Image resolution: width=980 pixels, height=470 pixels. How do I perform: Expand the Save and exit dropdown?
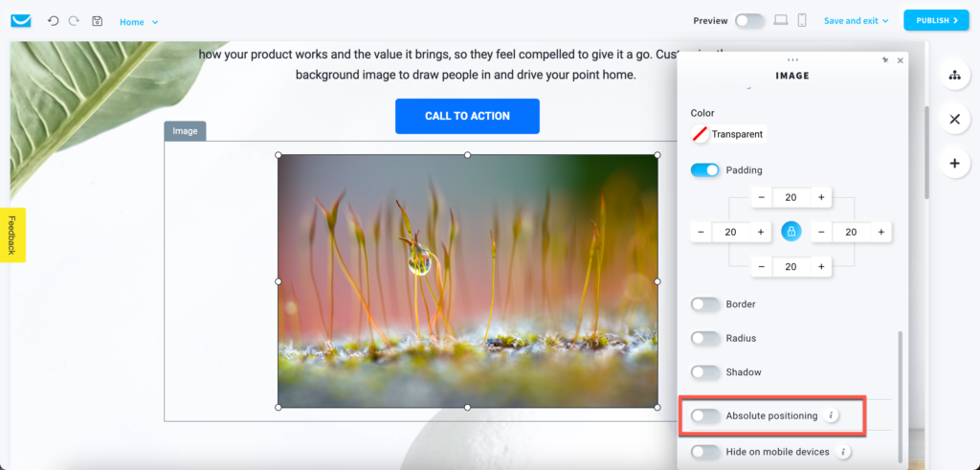(856, 21)
